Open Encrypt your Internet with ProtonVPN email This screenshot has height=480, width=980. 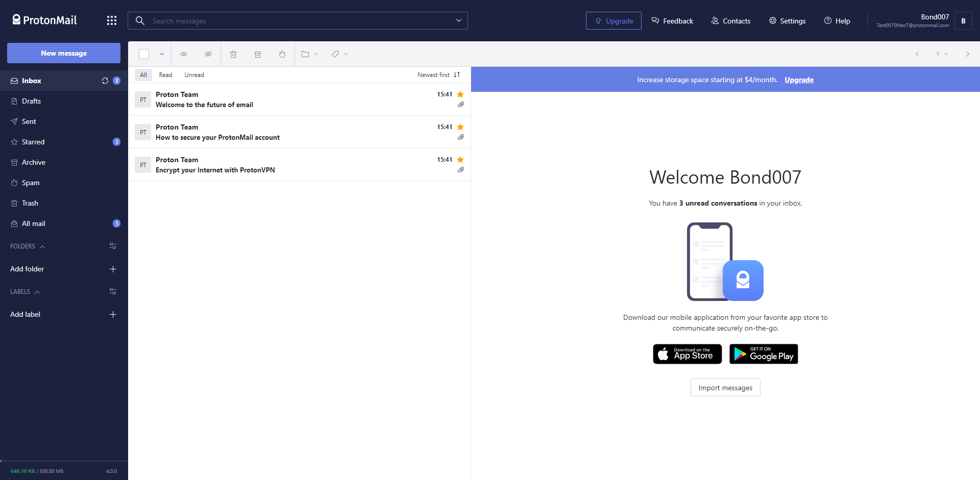pyautogui.click(x=299, y=165)
